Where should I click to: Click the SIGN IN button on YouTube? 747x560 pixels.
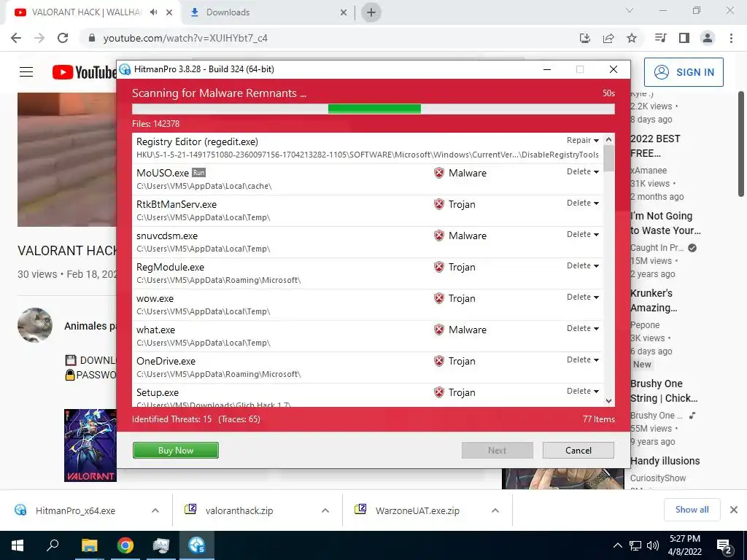[x=684, y=72]
